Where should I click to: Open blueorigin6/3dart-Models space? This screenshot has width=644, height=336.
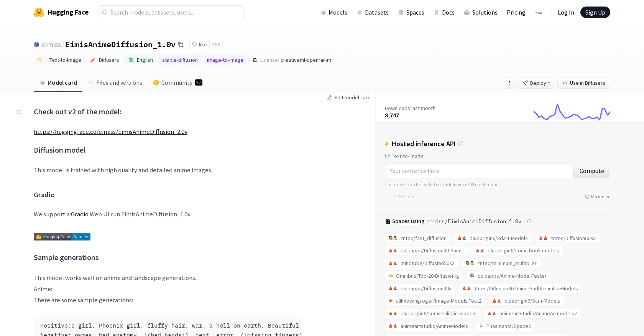(493, 238)
